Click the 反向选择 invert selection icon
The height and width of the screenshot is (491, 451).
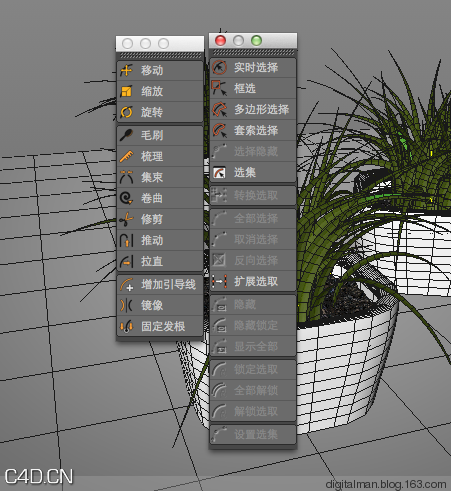(x=219, y=260)
